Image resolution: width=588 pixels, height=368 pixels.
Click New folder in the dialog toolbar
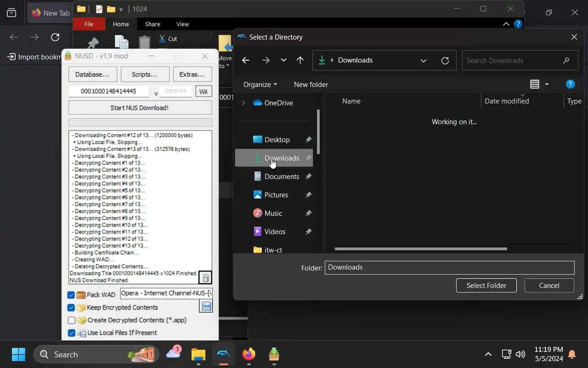coord(311,84)
